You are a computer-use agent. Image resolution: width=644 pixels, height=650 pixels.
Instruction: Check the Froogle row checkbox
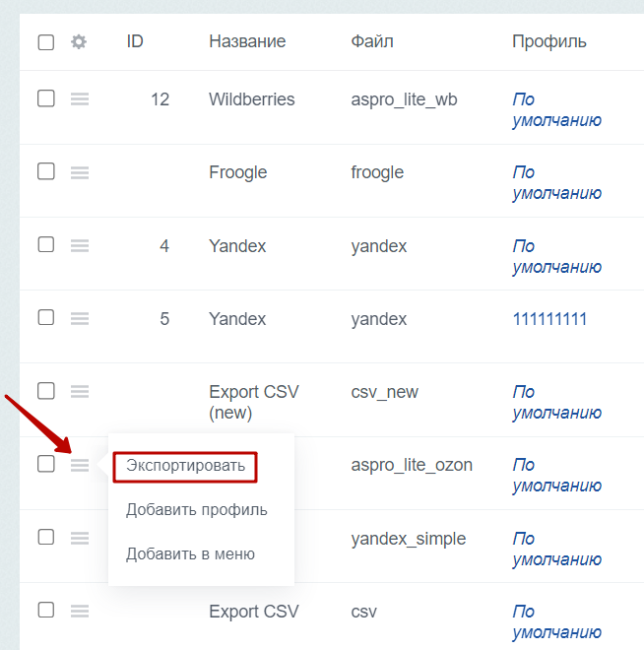[x=46, y=171]
